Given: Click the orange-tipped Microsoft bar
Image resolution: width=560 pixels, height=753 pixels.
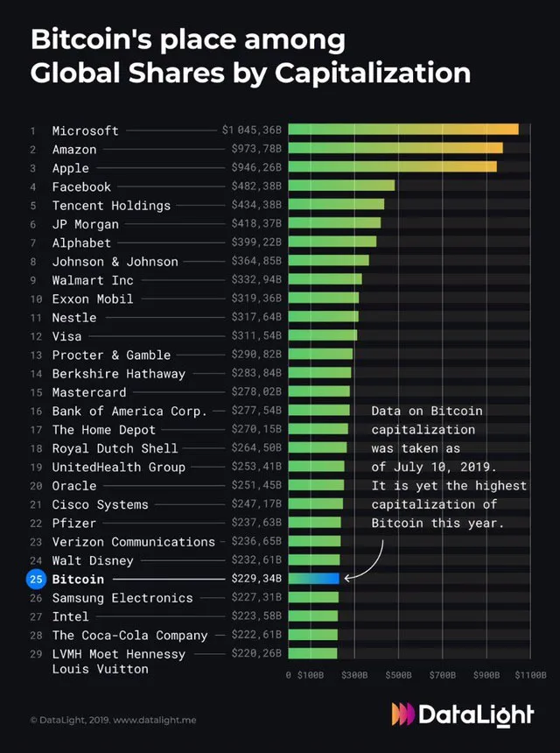Looking at the screenshot, I should (x=403, y=130).
